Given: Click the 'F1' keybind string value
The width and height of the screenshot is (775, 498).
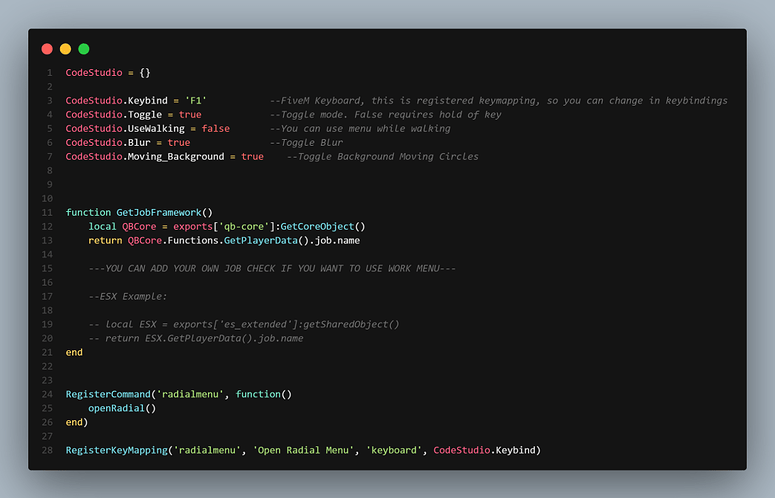Looking at the screenshot, I should click(x=196, y=100).
